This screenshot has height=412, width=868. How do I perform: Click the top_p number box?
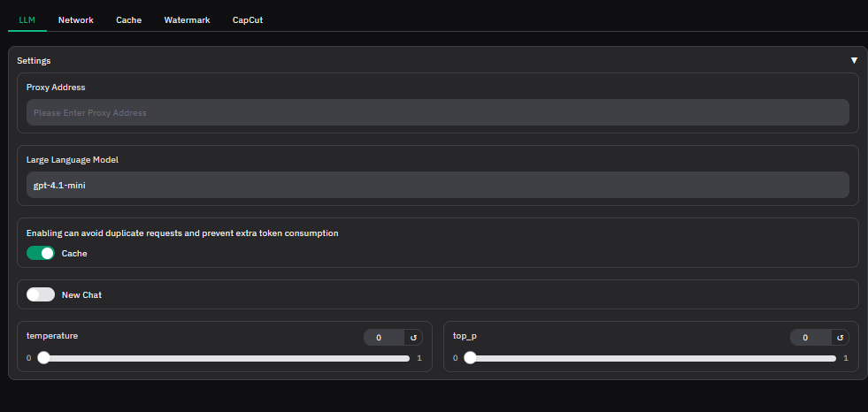(810, 337)
